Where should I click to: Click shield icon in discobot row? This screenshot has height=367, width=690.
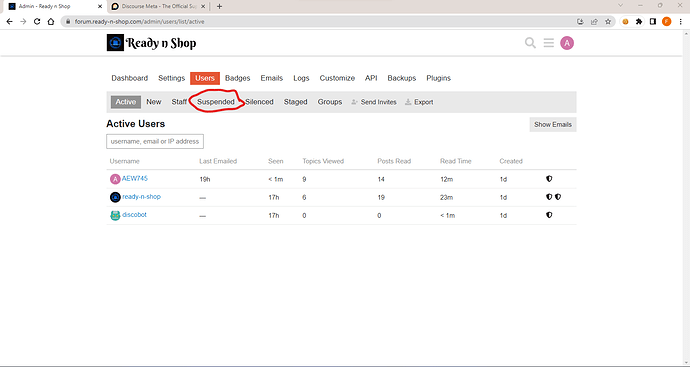click(549, 215)
